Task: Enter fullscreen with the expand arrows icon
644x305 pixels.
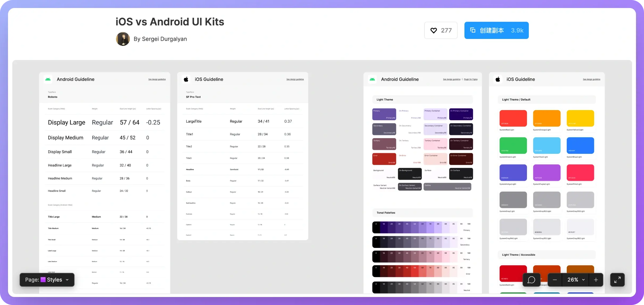Action: click(x=617, y=280)
